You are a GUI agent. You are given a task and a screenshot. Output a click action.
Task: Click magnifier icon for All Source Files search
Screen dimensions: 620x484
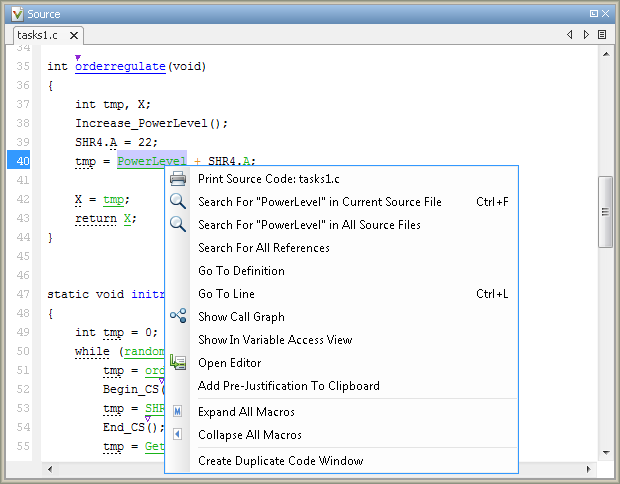tap(178, 224)
